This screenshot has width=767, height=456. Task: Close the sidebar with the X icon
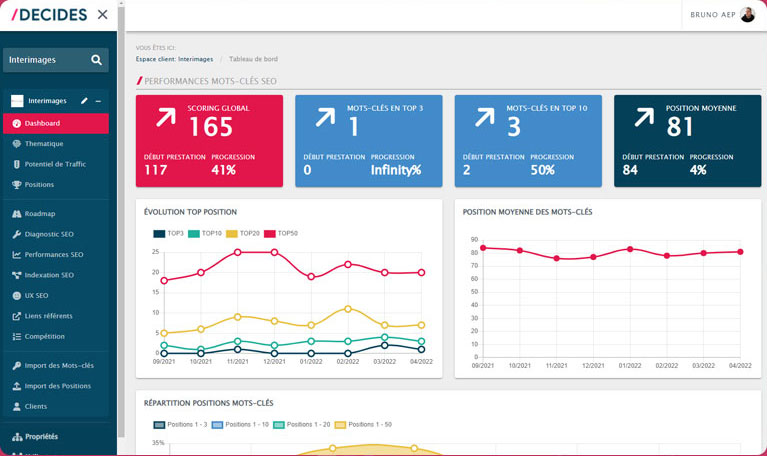click(x=102, y=14)
